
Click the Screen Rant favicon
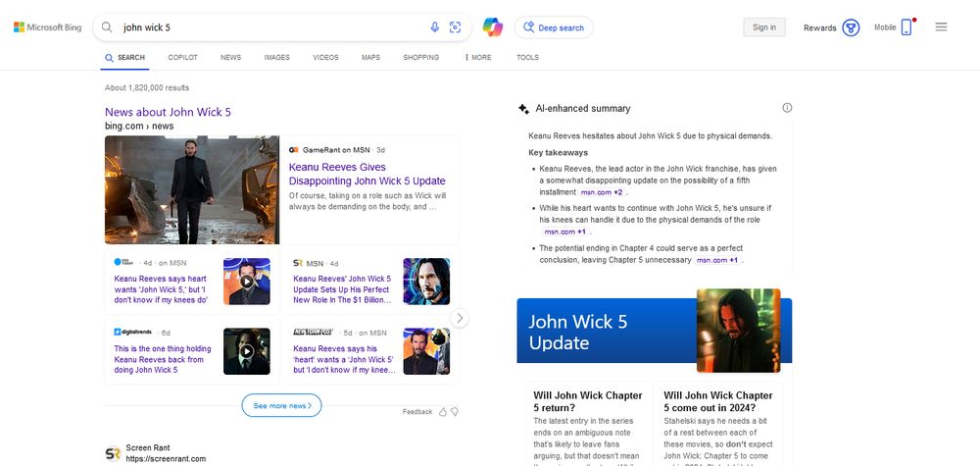click(113, 453)
